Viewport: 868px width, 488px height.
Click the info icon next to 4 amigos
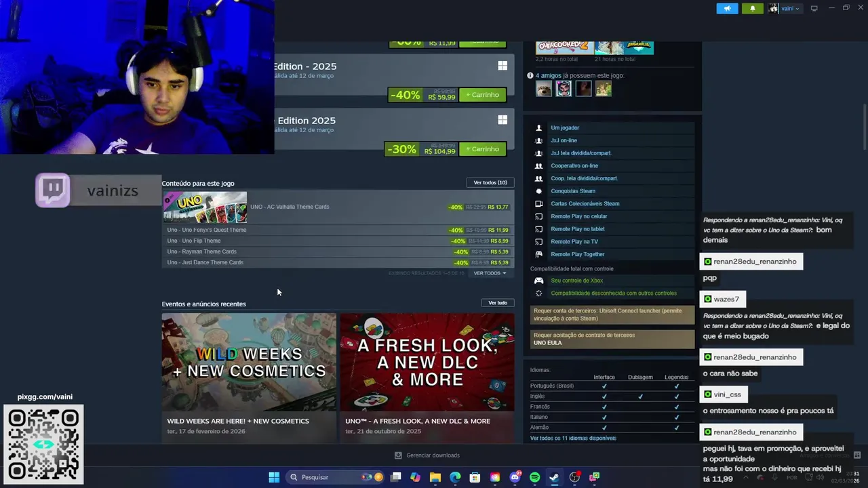(x=530, y=76)
